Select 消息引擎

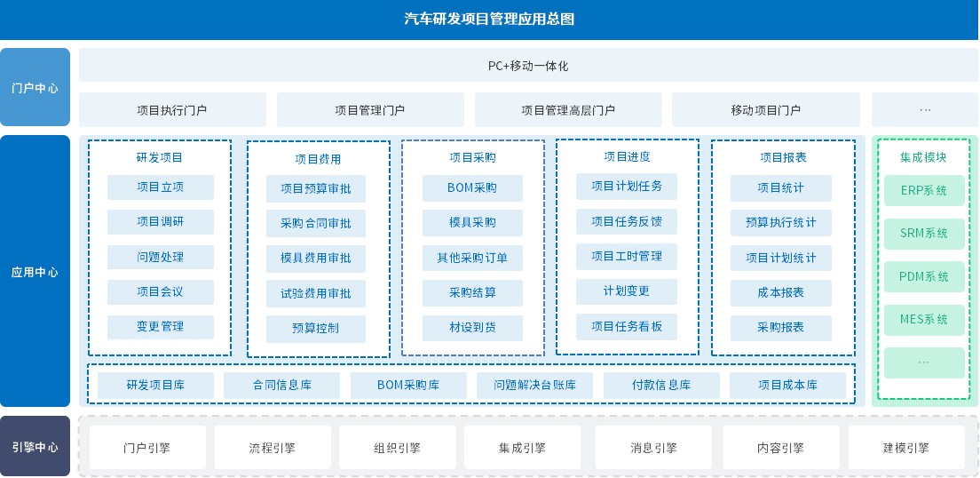coord(653,448)
